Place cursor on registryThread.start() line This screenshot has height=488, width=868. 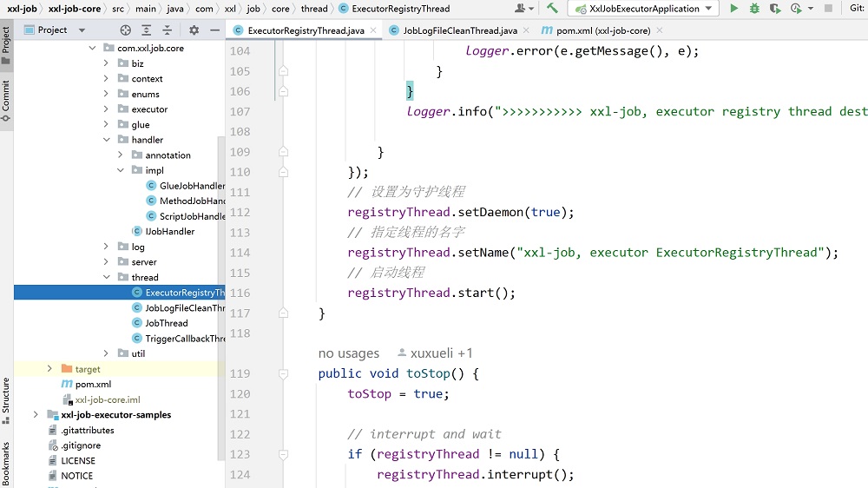(431, 293)
